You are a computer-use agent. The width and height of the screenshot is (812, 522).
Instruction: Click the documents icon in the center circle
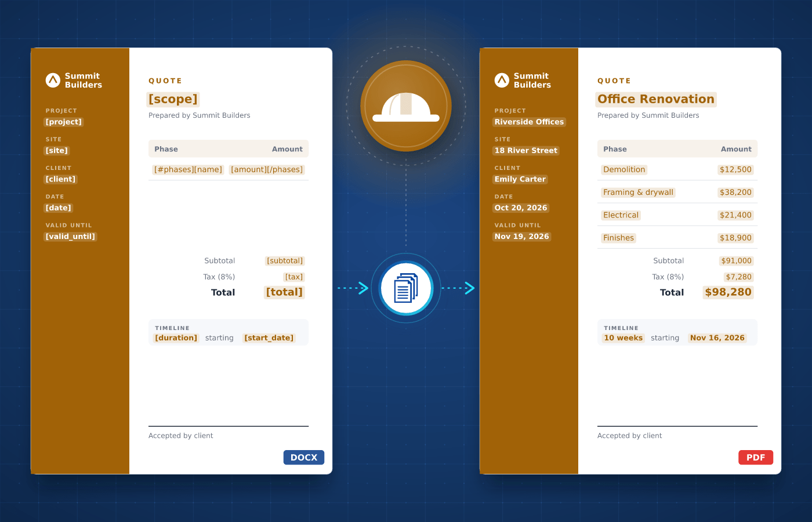[x=406, y=288]
